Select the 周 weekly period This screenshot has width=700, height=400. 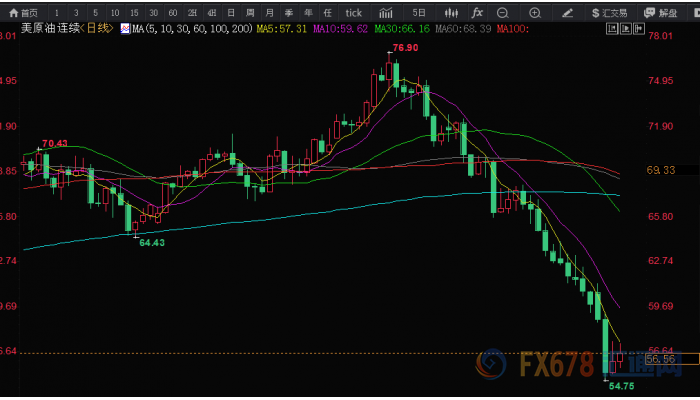click(x=251, y=12)
